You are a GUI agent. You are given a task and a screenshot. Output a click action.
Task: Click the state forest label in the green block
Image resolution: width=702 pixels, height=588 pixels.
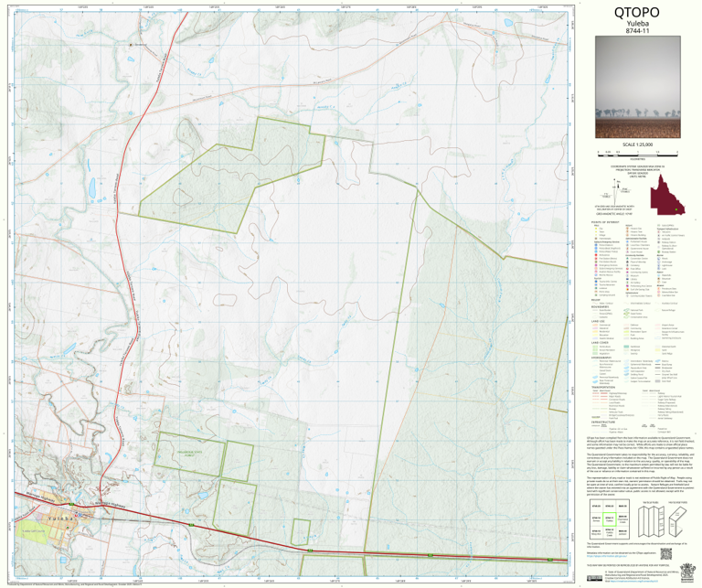tap(190, 454)
